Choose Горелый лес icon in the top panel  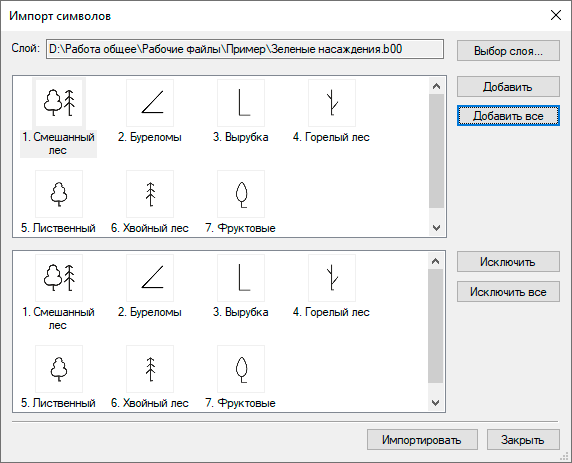332,103
